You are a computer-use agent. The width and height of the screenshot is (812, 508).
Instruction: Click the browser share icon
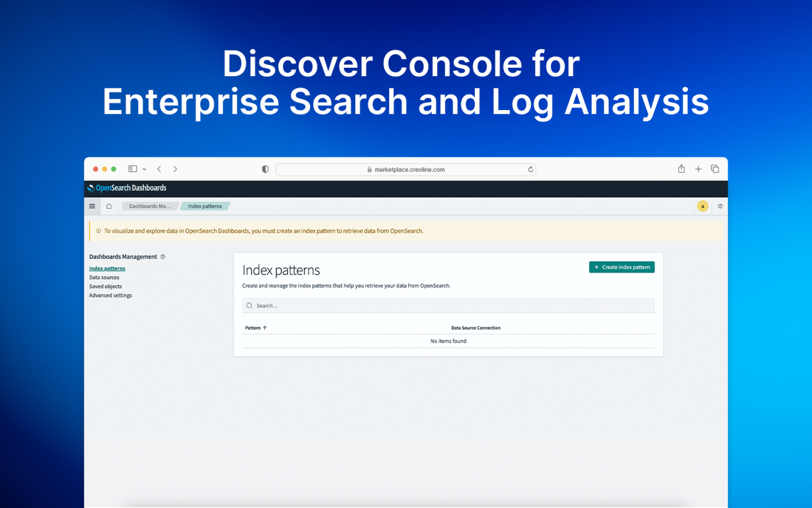(681, 168)
